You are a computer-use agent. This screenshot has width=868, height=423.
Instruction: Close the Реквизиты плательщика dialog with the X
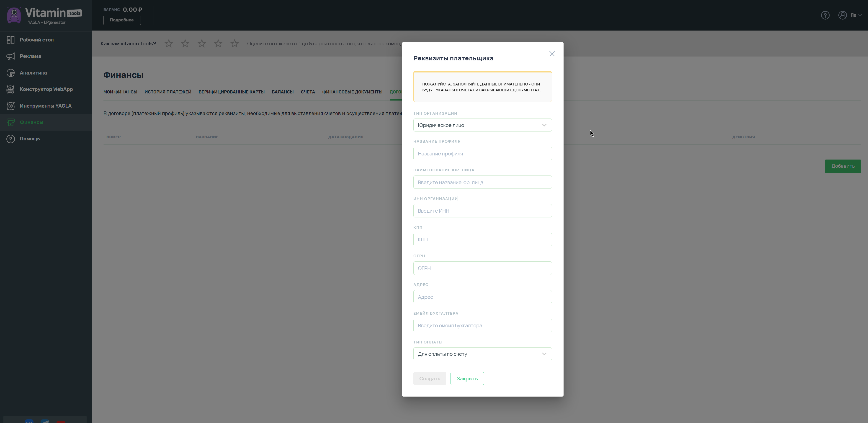[x=552, y=54]
